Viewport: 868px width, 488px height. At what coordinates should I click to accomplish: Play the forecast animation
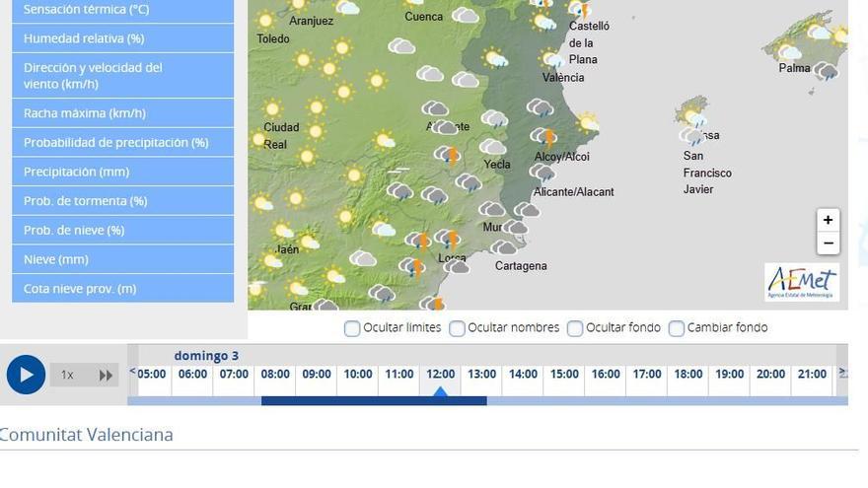tap(26, 375)
